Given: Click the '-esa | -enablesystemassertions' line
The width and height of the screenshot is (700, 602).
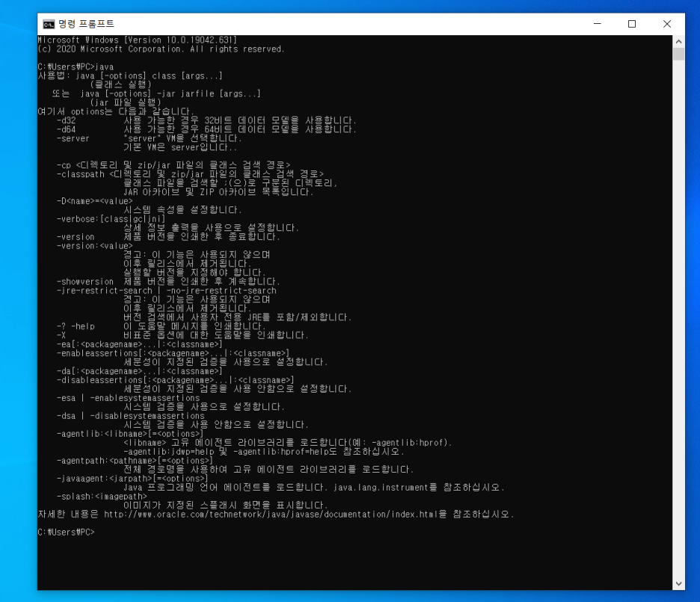Looking at the screenshot, I should click(128, 398).
